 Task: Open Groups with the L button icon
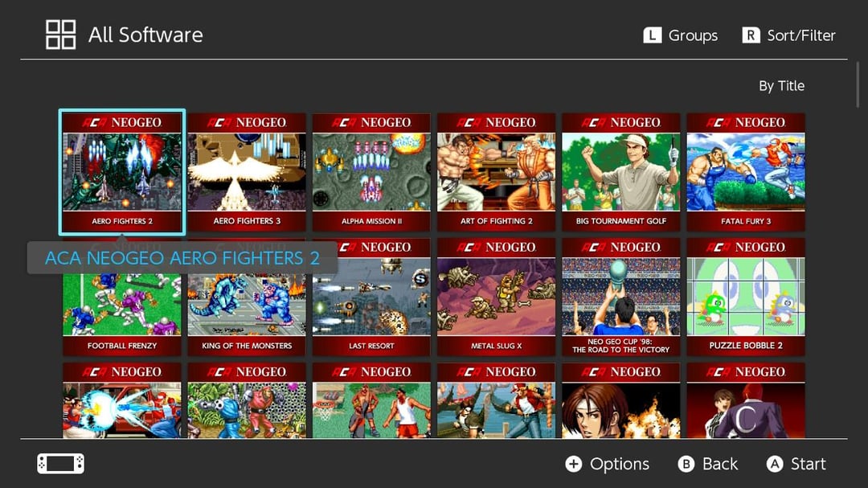point(652,35)
